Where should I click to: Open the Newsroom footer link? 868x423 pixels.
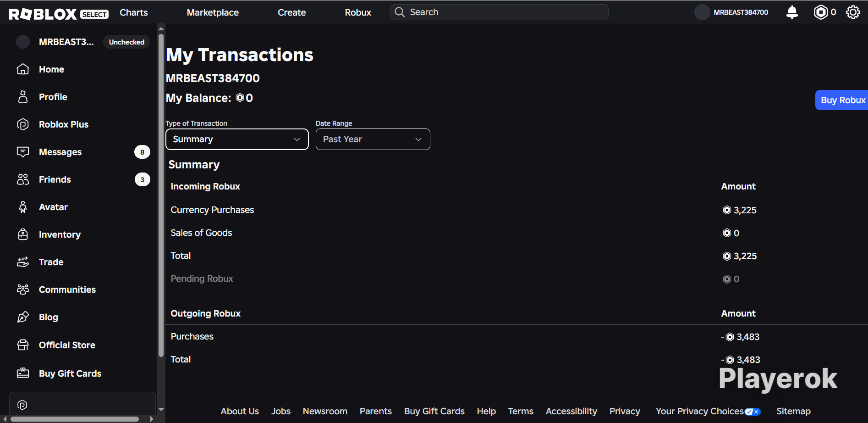pyautogui.click(x=325, y=411)
